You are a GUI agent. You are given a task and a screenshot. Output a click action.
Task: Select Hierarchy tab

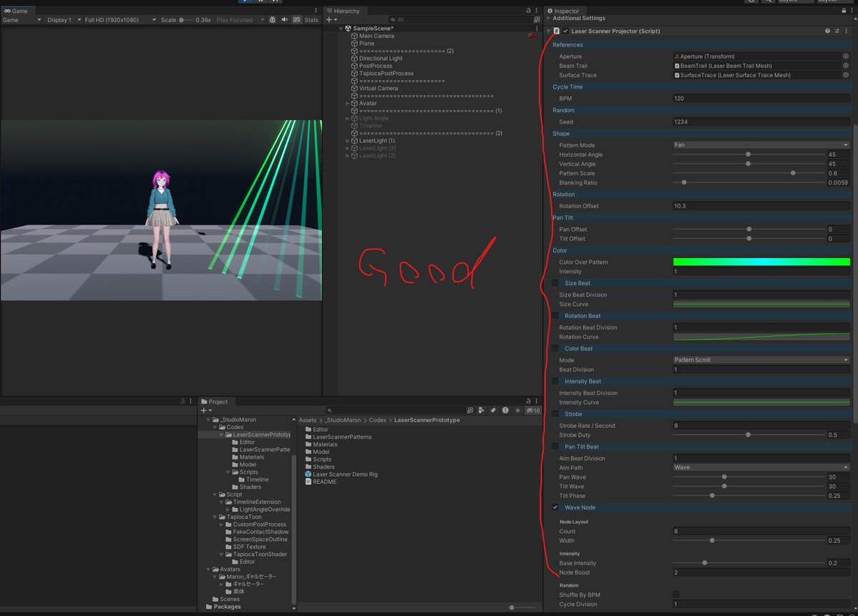pyautogui.click(x=343, y=11)
